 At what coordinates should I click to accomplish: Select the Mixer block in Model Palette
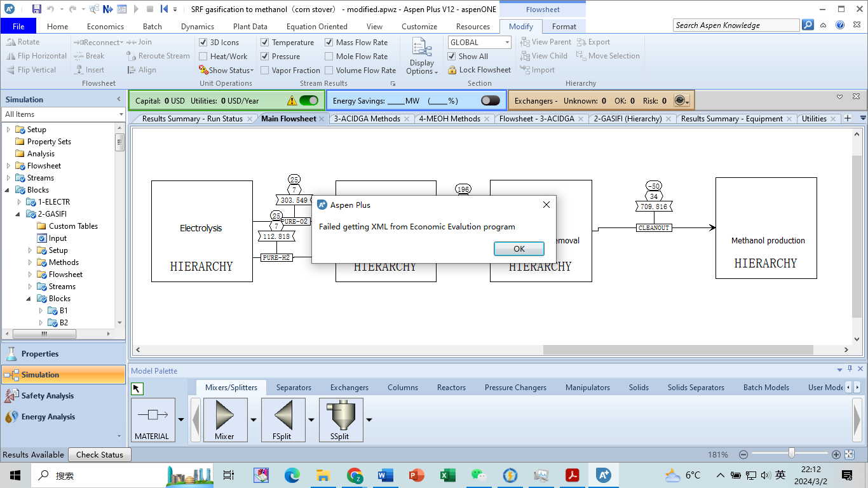point(225,419)
